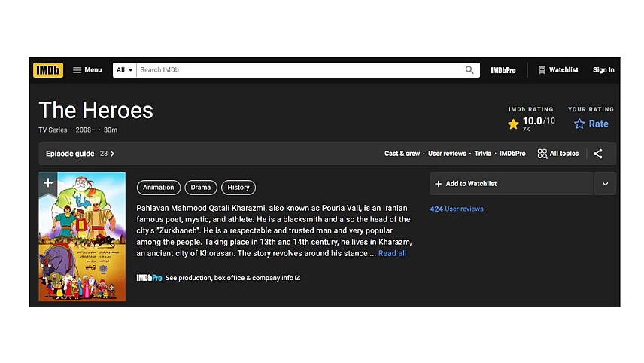Click the IMDb logo to go home

[48, 70]
